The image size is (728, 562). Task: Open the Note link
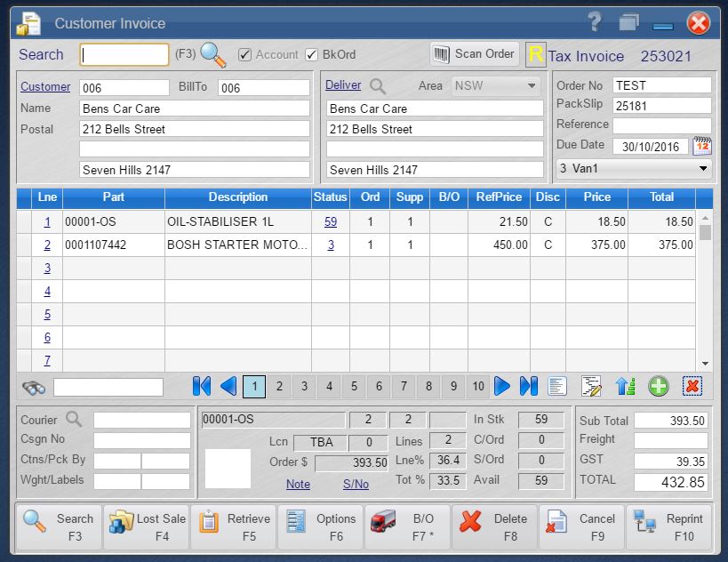tap(298, 484)
